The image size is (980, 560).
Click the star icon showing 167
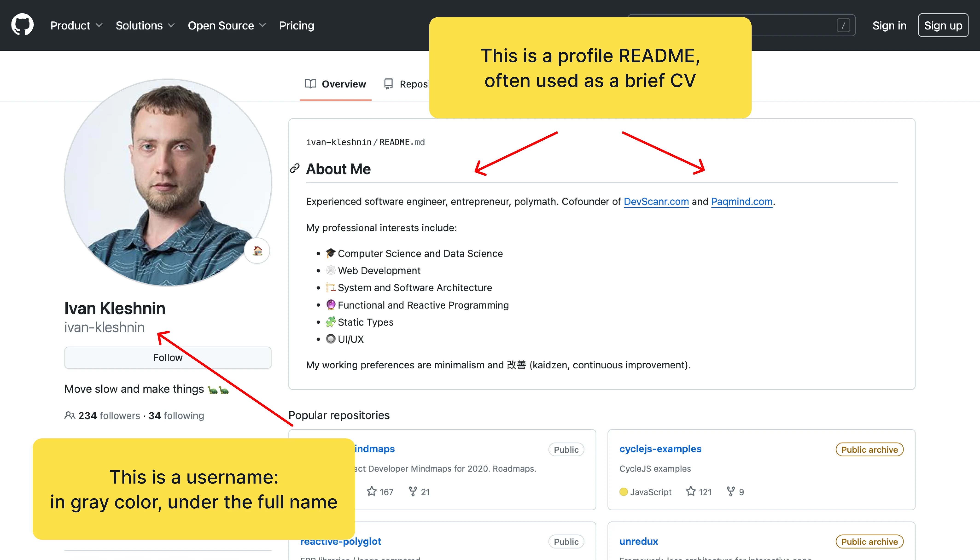tap(372, 491)
